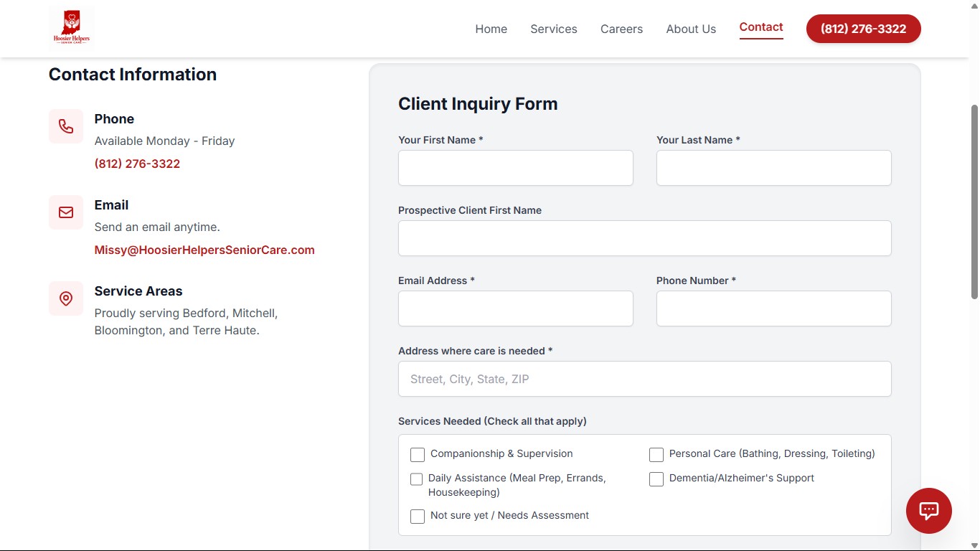Image resolution: width=980 pixels, height=551 pixels.
Task: Click the Phone Number input
Action: (774, 309)
